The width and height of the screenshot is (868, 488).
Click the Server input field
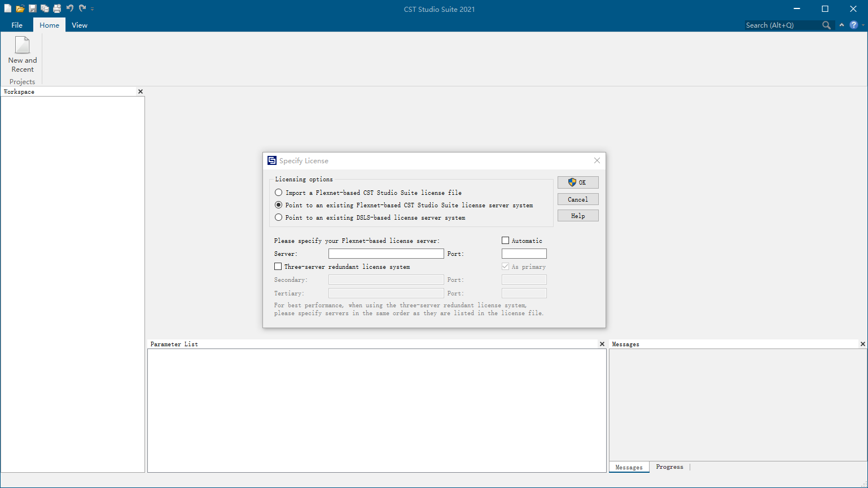[386, 254]
